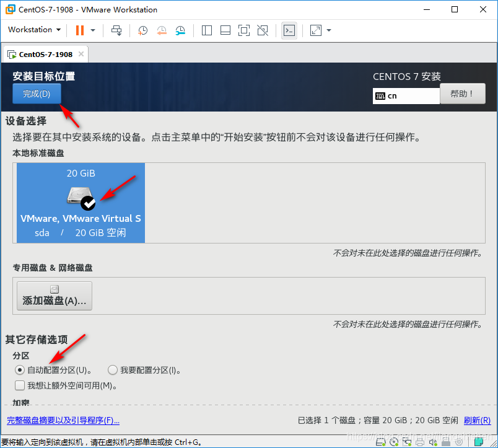Enter full screen mode icon
Image resolution: width=498 pixels, height=448 pixels.
244,30
